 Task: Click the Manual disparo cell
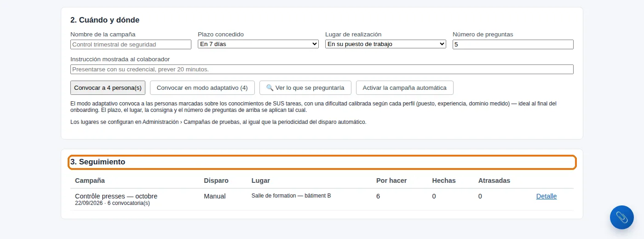tap(215, 196)
